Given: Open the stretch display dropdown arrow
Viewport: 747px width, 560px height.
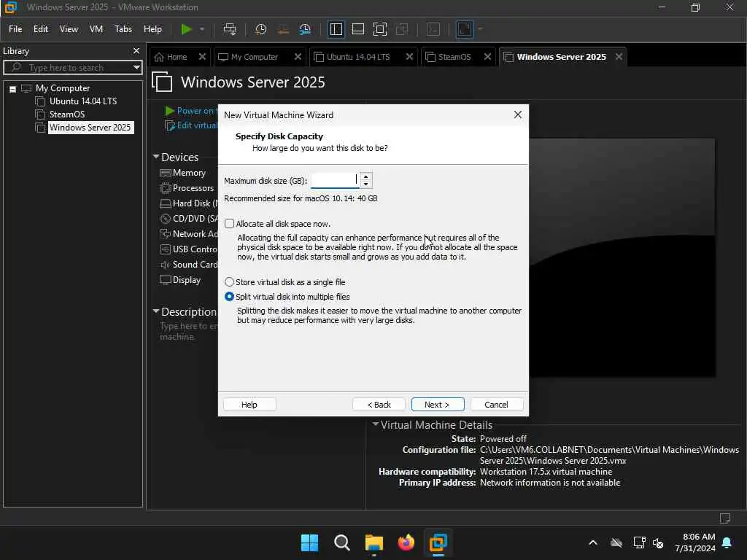Looking at the screenshot, I should pos(480,29).
